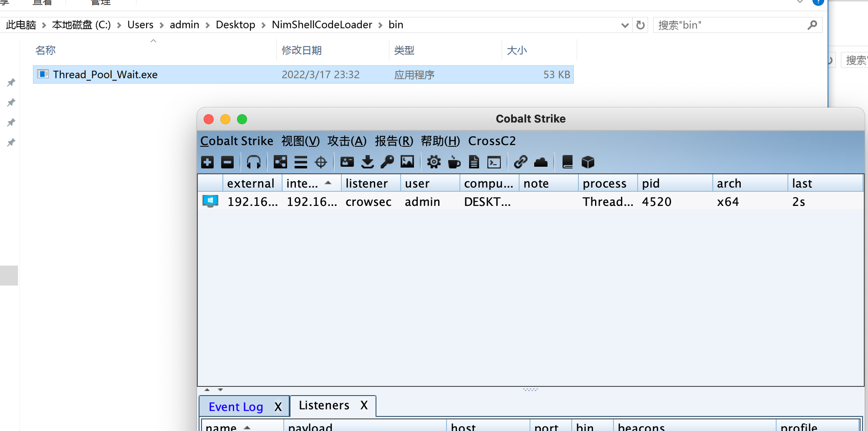Open downloaded files arrow icon
This screenshot has width=868, height=431.
coord(368,162)
